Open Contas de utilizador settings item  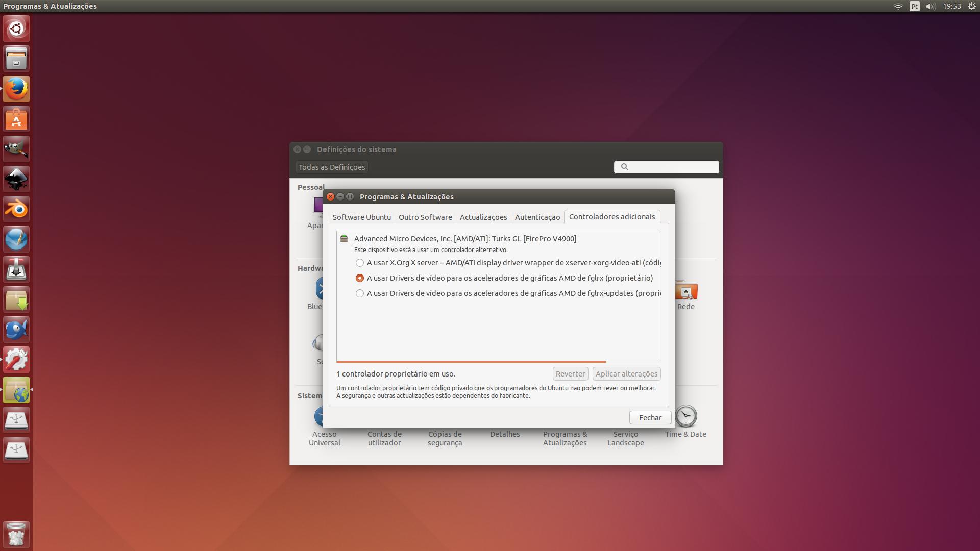(x=384, y=438)
